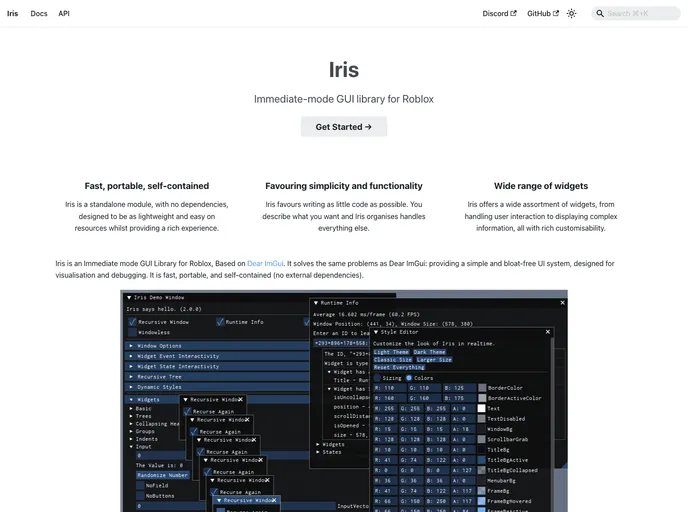
Task: Collapse the Style Editor window triangle
Action: point(376,332)
